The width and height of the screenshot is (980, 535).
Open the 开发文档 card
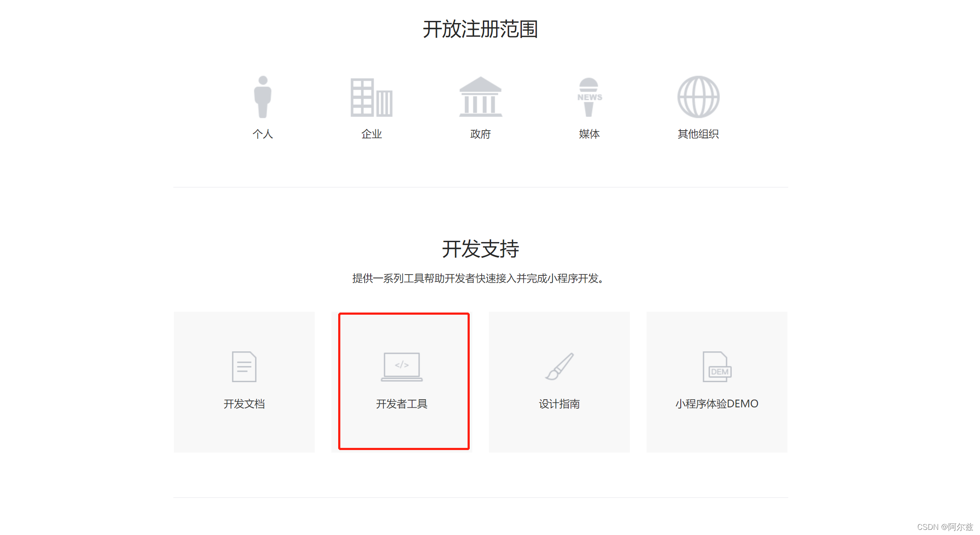[244, 381]
